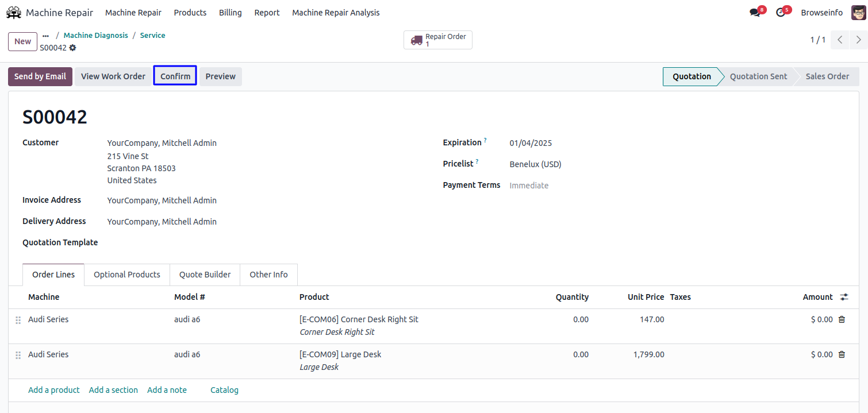Click the gear icon next to S00042

pos(72,48)
